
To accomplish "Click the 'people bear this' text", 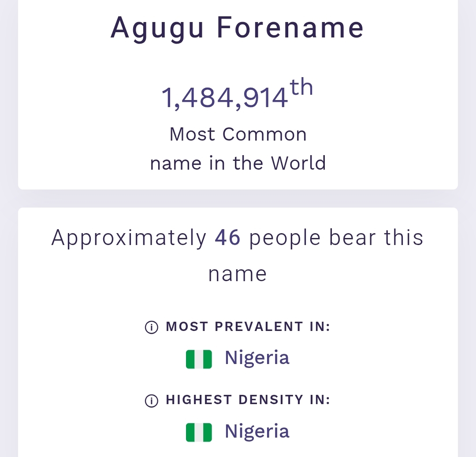I will [336, 238].
